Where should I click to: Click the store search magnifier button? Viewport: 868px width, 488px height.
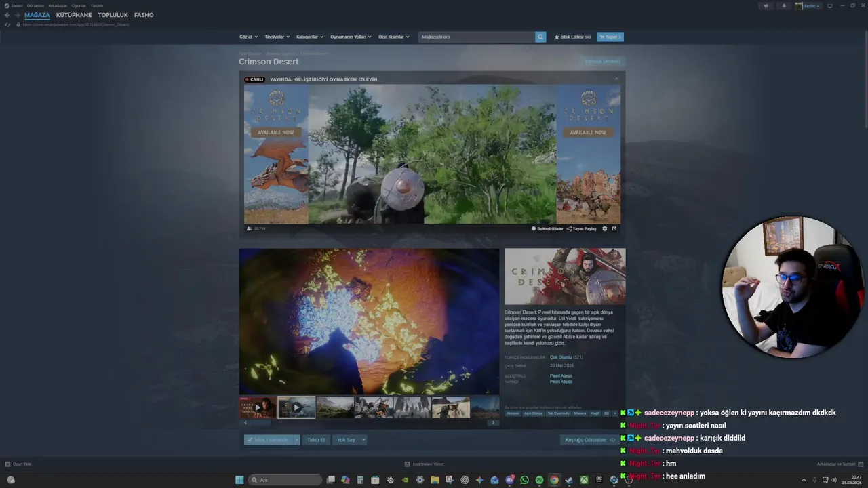coord(540,37)
